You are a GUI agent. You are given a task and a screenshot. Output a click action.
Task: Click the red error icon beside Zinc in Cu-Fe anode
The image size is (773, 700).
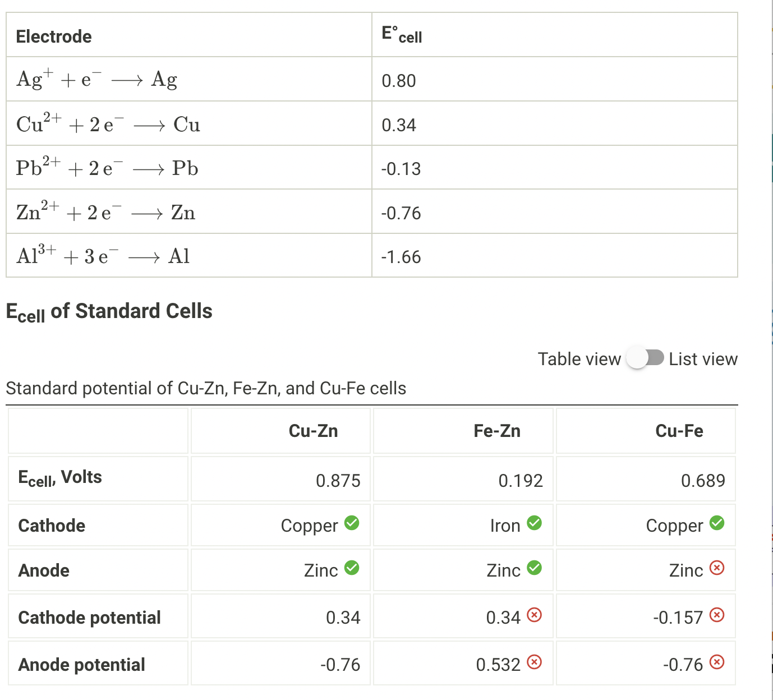(717, 568)
